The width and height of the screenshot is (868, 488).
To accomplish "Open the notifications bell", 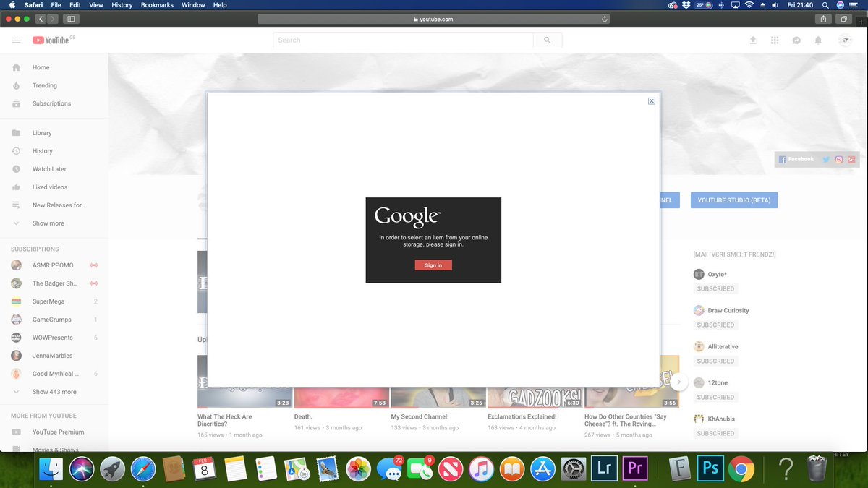I will click(818, 40).
